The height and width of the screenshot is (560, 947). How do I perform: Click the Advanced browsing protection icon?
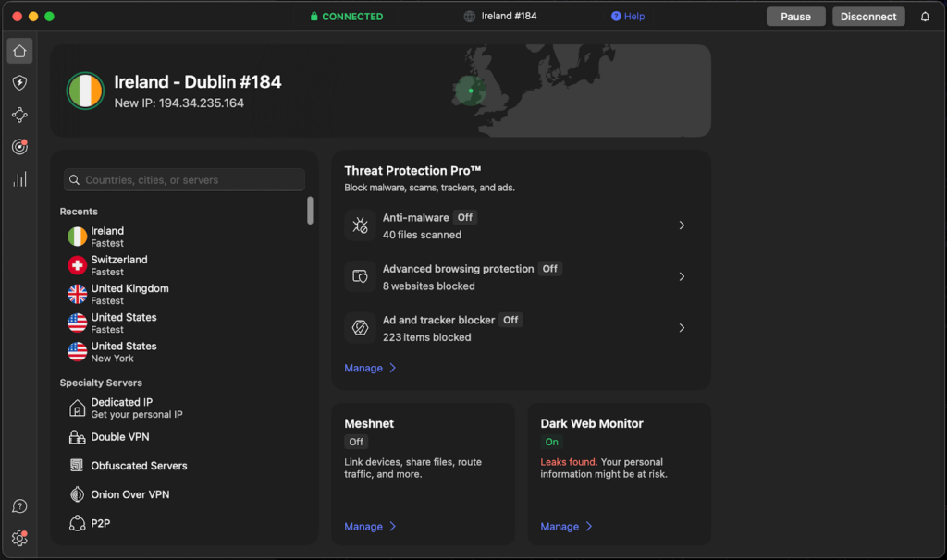[360, 276]
